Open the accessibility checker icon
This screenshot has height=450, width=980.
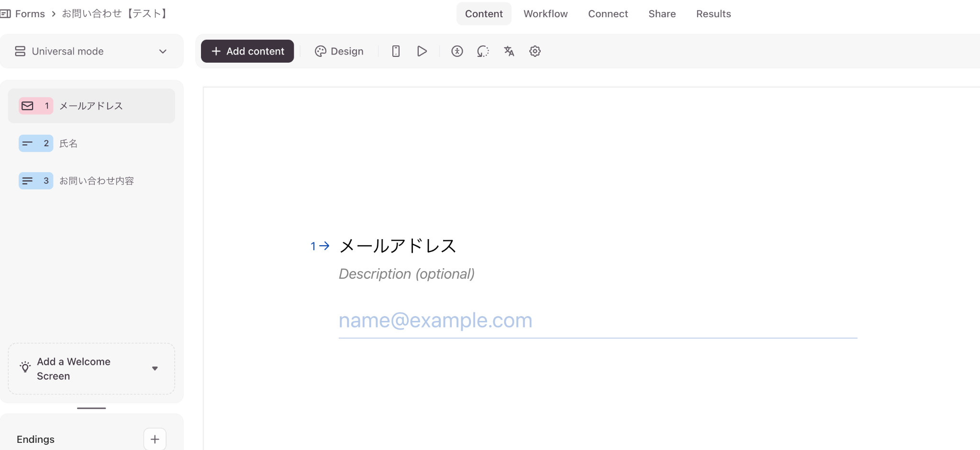457,51
